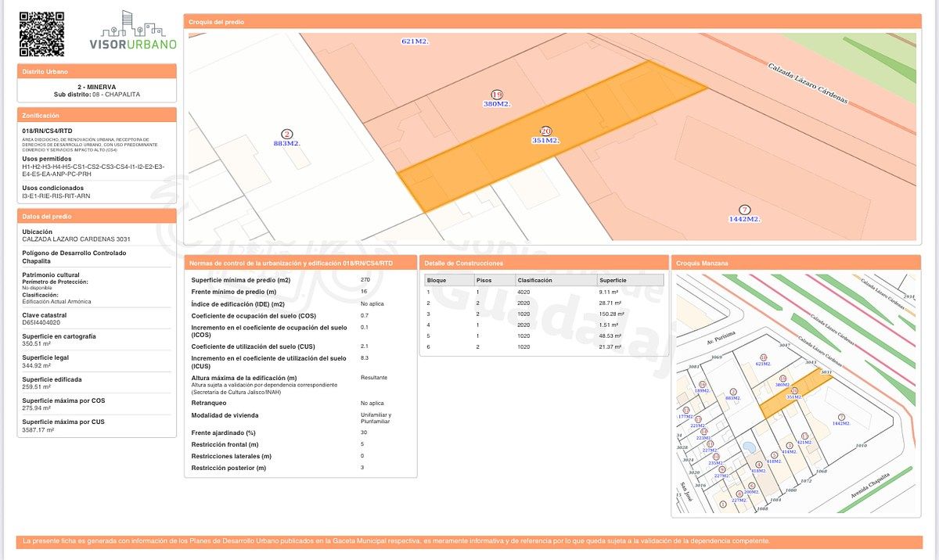Click lot 2 marker in Croquis del predio
The image size is (939, 560).
coord(287,135)
